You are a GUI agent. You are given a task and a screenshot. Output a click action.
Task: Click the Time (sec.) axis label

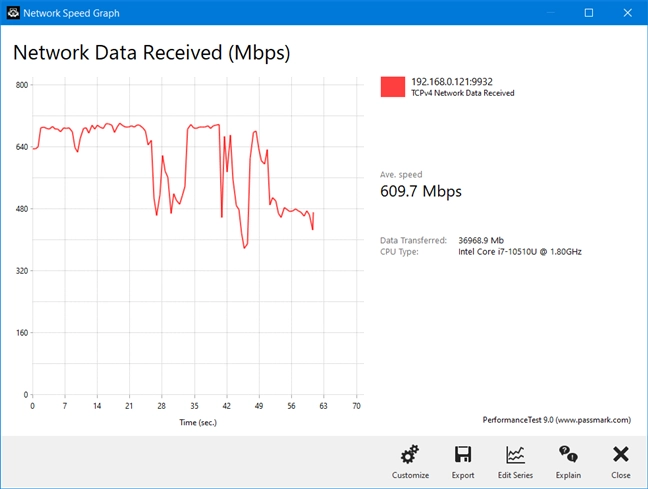click(198, 422)
